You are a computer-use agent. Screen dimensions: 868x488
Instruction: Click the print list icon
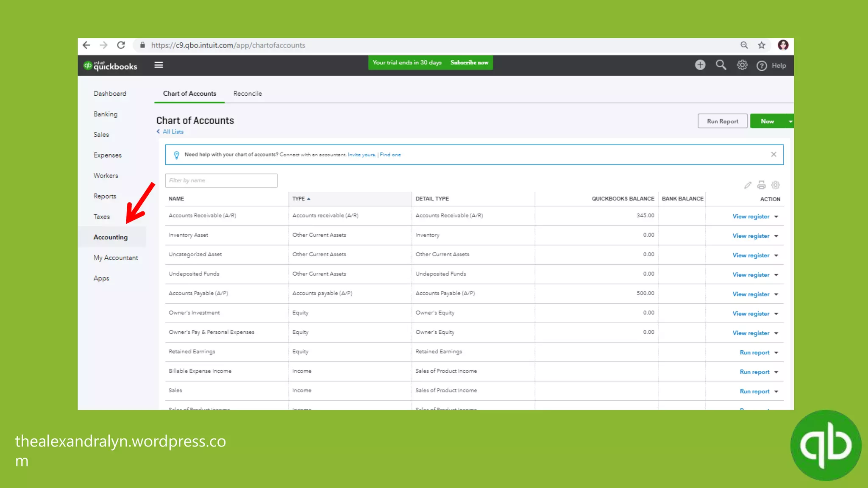(762, 185)
